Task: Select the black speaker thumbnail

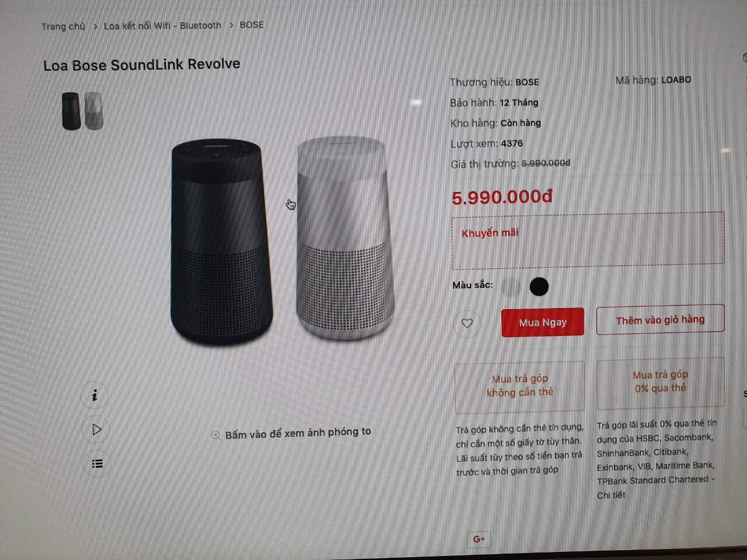Action: pos(71,111)
